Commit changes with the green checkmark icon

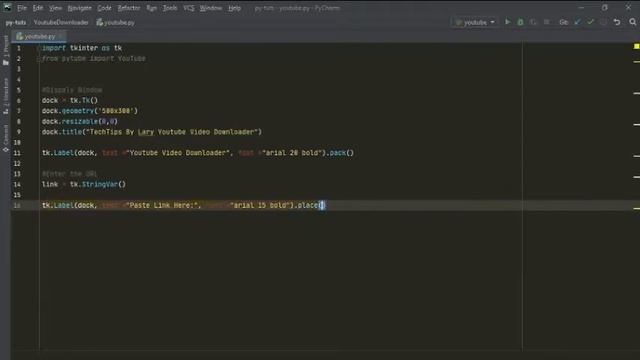tap(590, 22)
